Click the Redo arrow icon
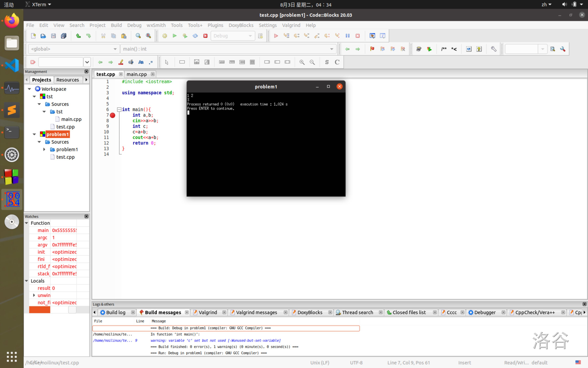Image resolution: width=588 pixels, height=368 pixels. [x=88, y=36]
